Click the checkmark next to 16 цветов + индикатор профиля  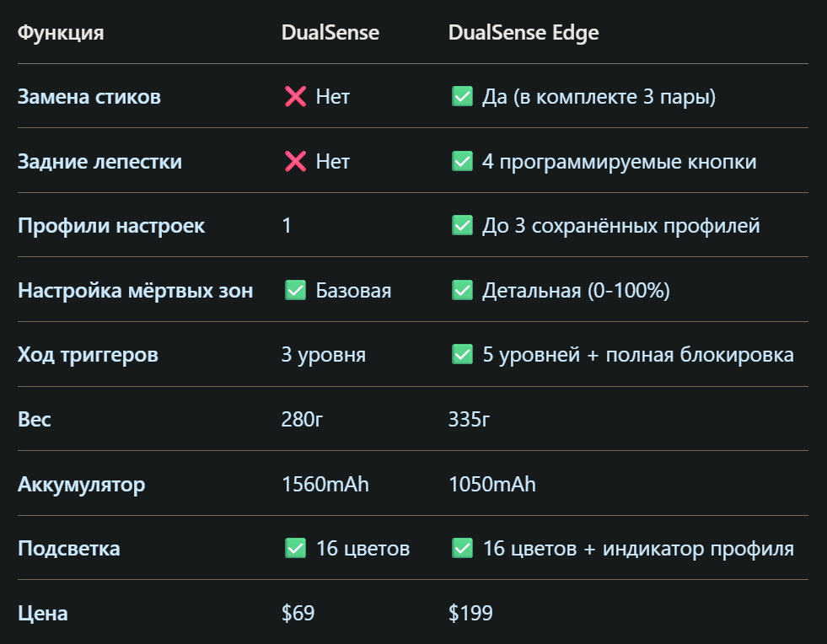click(x=462, y=549)
